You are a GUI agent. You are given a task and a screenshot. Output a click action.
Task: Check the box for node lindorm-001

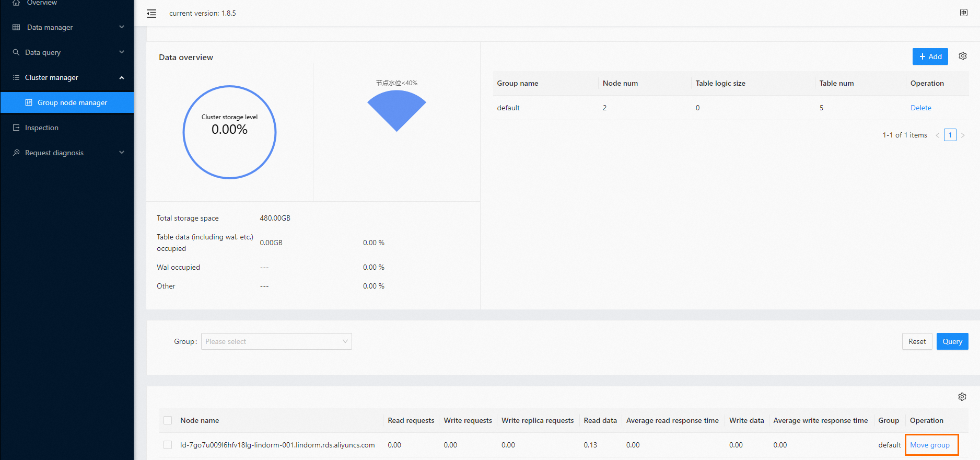(x=168, y=445)
